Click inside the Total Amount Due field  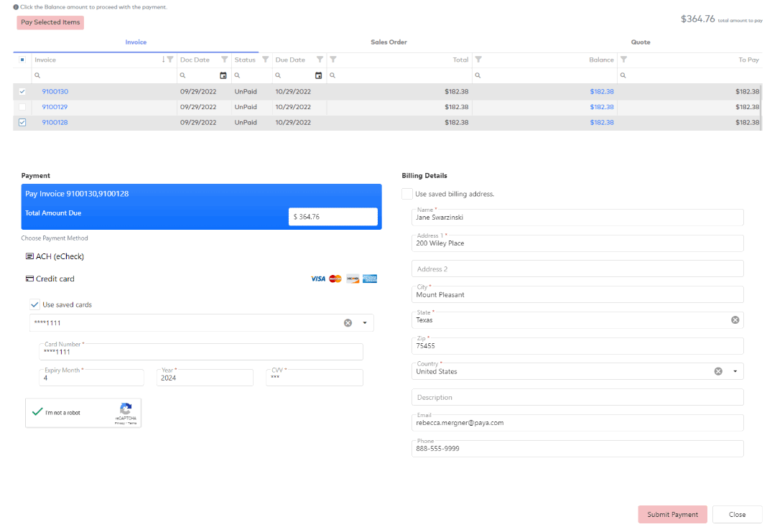click(x=332, y=216)
